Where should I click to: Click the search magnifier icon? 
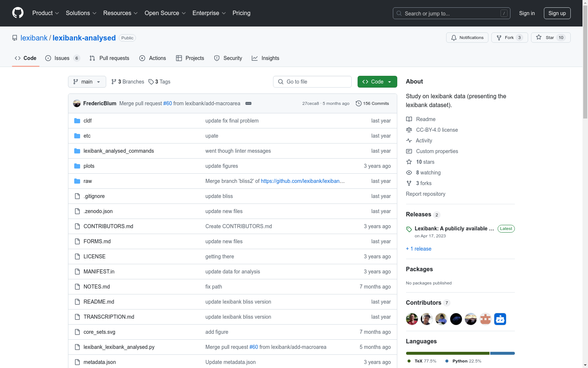pyautogui.click(x=399, y=13)
